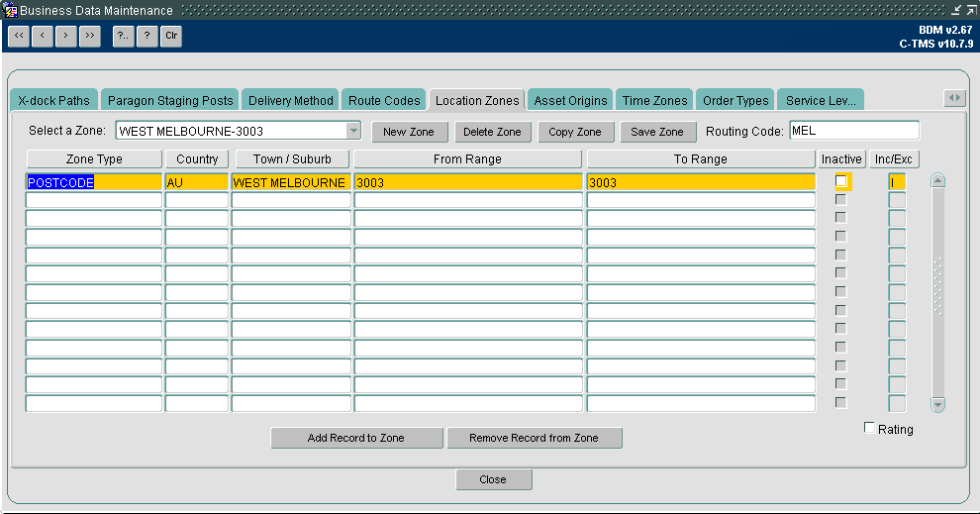Click the To Range column header
The height and width of the screenshot is (514, 980).
[x=701, y=159]
